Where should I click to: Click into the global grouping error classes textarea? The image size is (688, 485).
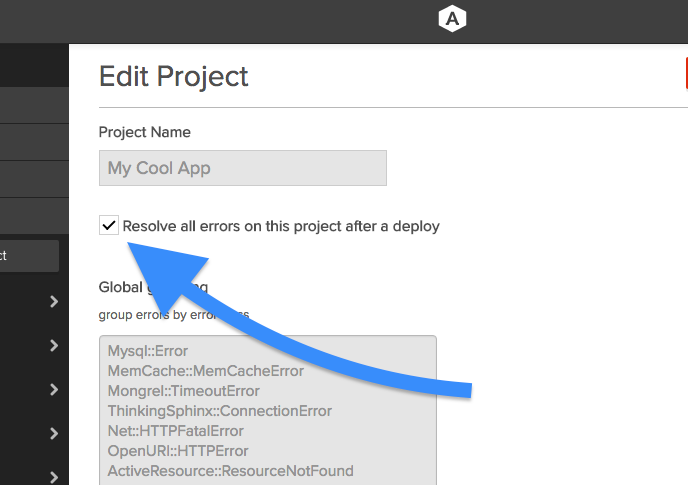[268, 410]
